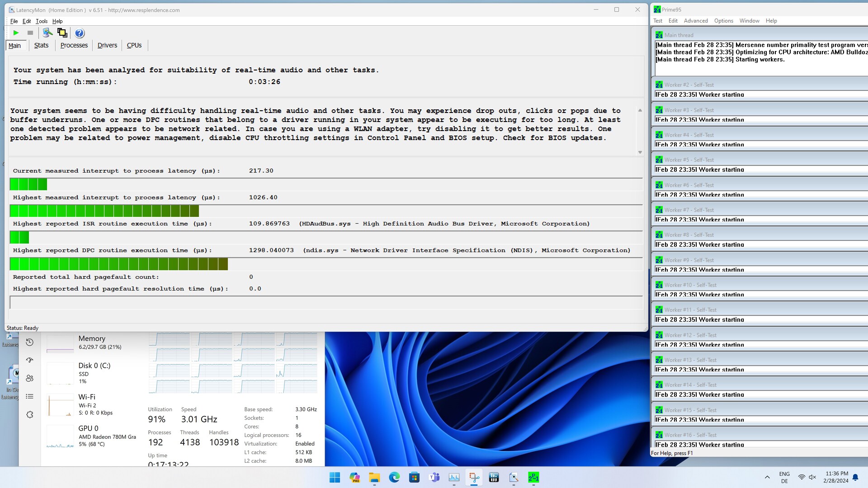Click the yellow overlapping windows toolbar icon
Screen dimensions: 868x488
(x=62, y=33)
